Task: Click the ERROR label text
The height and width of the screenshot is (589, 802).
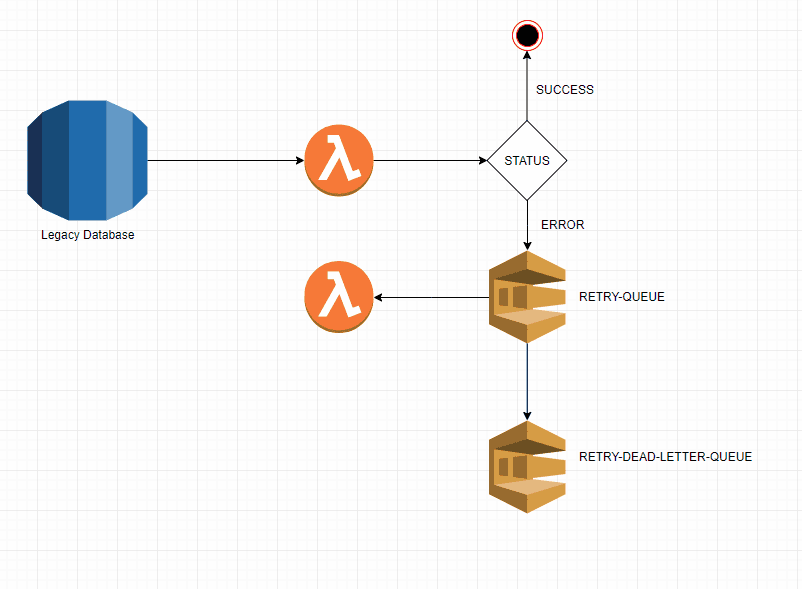Action: (x=562, y=225)
